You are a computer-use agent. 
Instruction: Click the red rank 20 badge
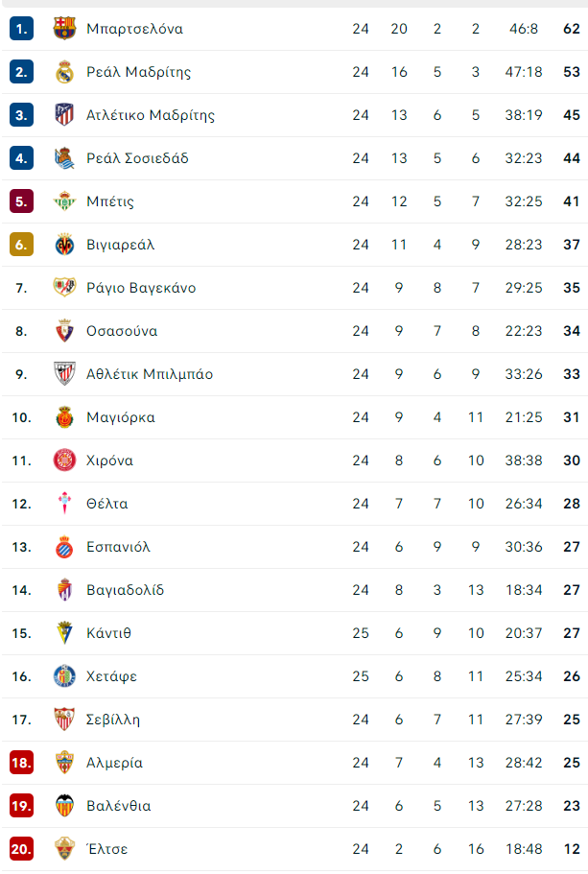[21, 849]
